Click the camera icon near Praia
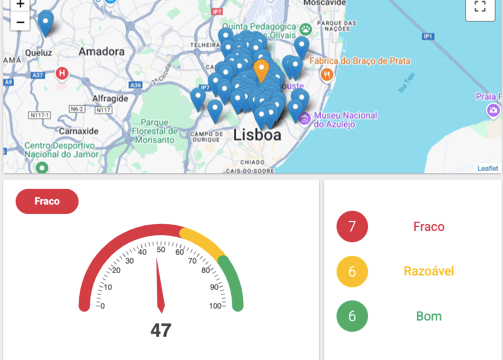Viewport: 503px width, 360px height. [493, 110]
